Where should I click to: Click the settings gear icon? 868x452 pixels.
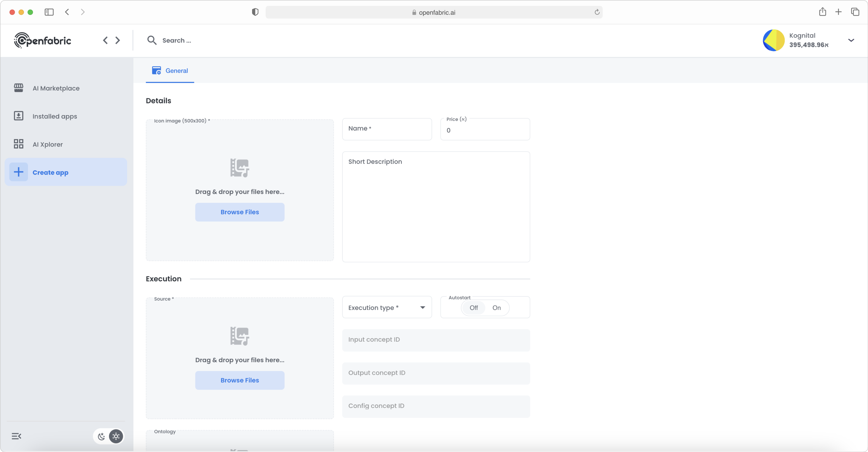(x=115, y=436)
